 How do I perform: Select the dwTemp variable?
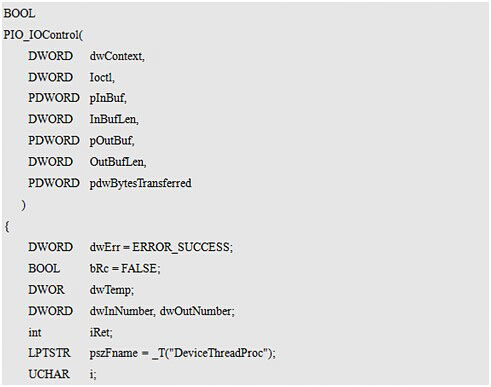coord(111,290)
